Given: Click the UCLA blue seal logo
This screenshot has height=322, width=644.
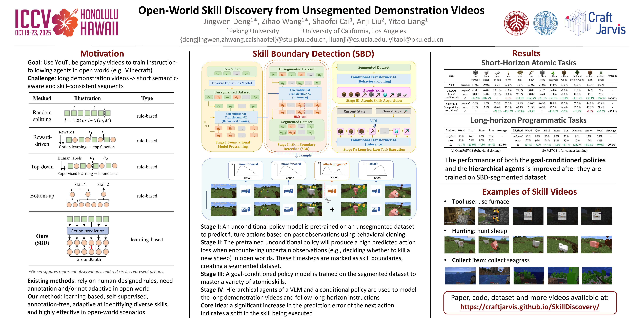Looking at the screenshot, I should [x=545, y=23].
